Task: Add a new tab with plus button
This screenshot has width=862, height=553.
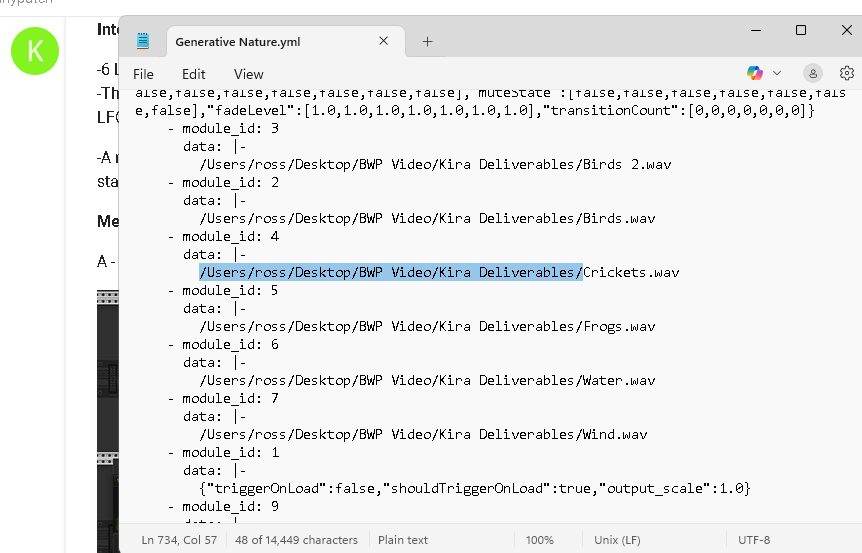Action: (x=427, y=41)
